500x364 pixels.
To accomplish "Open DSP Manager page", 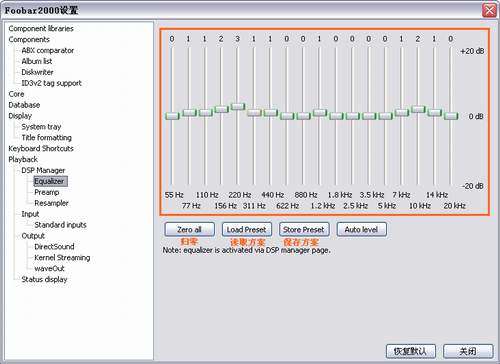I will tap(43, 170).
